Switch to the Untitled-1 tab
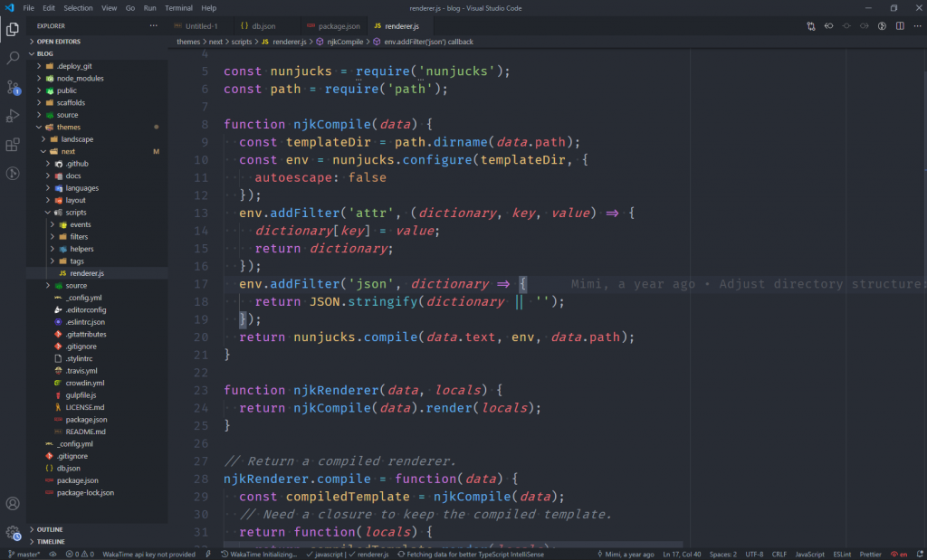Viewport: 927px width, 560px height. (202, 26)
